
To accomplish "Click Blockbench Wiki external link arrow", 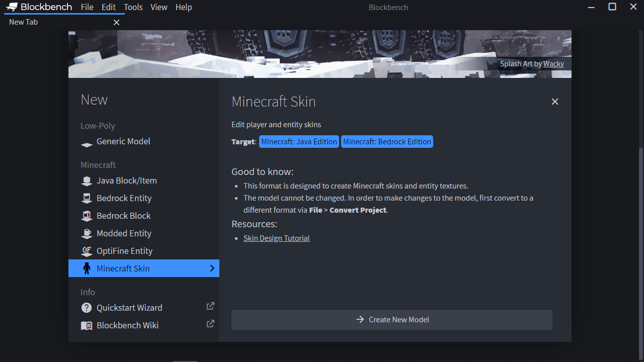I will [x=210, y=324].
